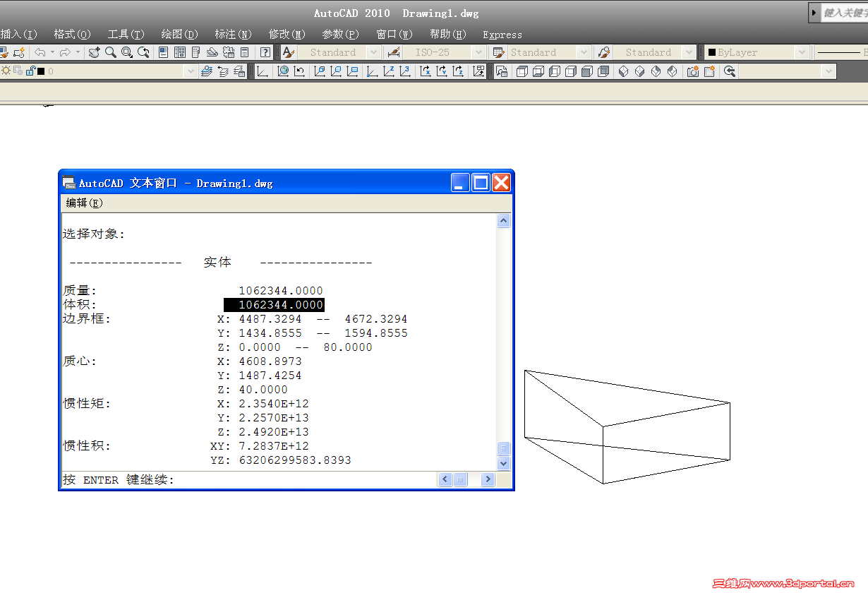Click the Help question mark icon

[265, 52]
